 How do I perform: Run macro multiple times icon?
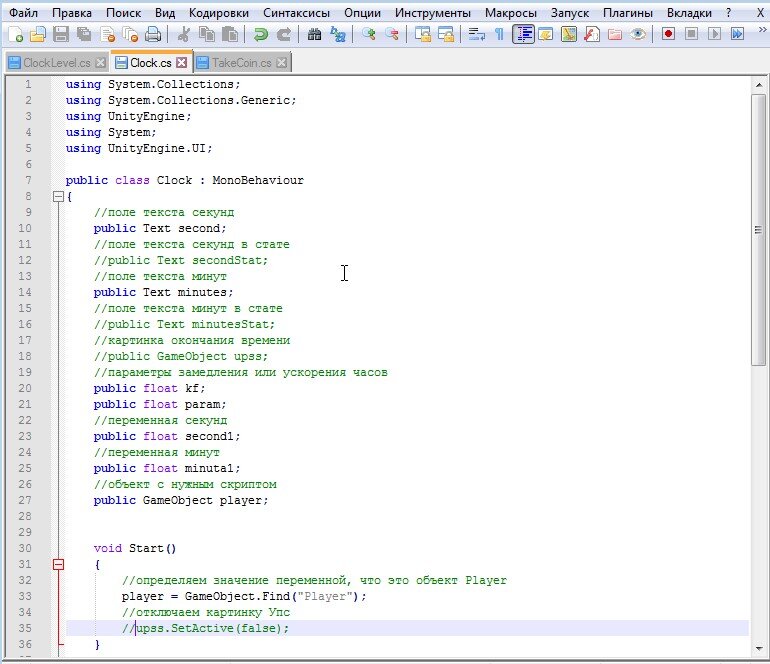737,34
